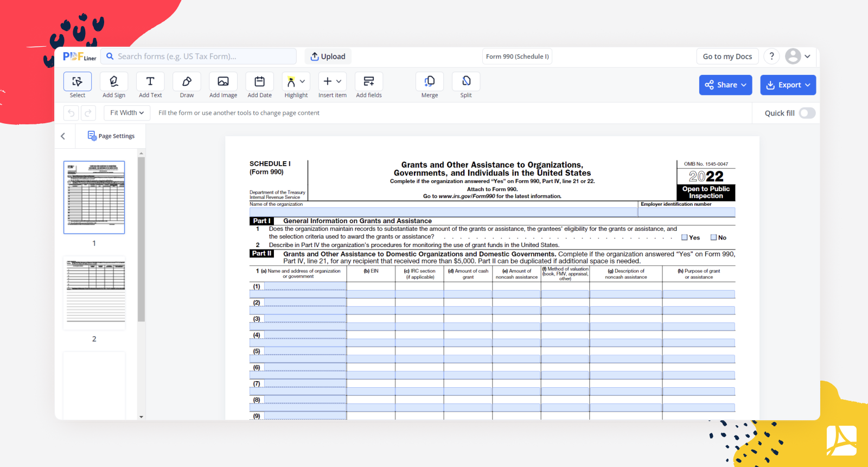Toggle the Quick fill switch

click(x=807, y=113)
